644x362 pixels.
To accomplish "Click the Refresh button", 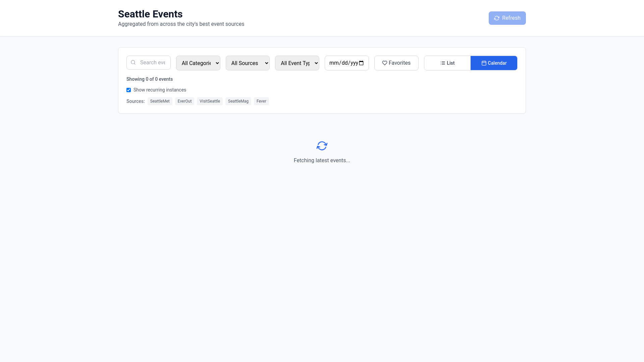I will (x=507, y=18).
